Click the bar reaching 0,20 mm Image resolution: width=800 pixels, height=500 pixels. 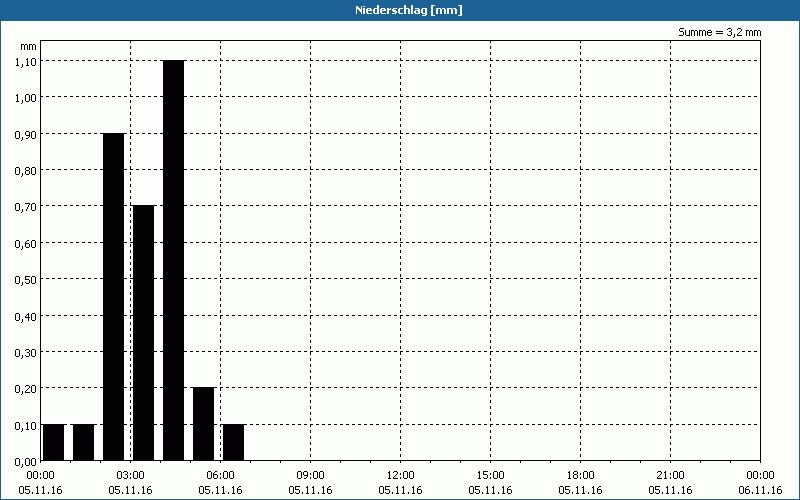pyautogui.click(x=204, y=424)
